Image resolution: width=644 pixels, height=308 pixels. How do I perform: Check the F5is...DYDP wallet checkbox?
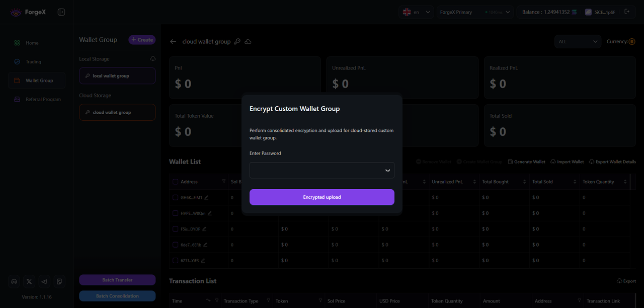click(176, 229)
